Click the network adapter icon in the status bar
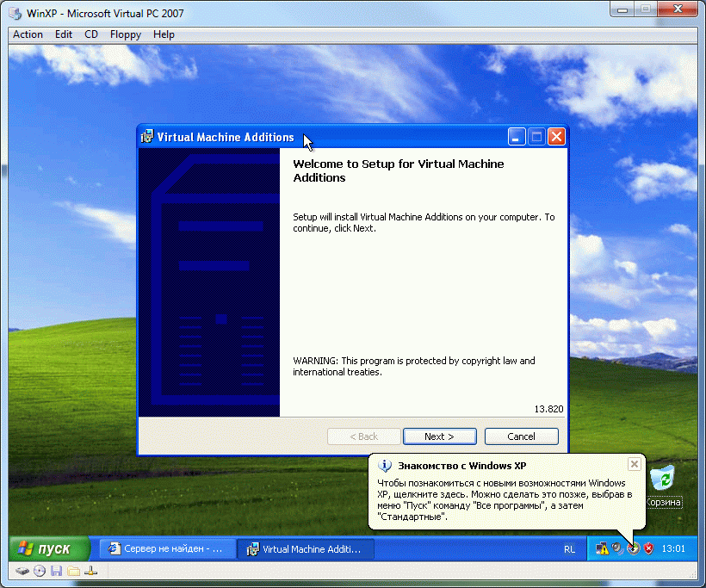Image resolution: width=706 pixels, height=588 pixels. pyautogui.click(x=90, y=571)
